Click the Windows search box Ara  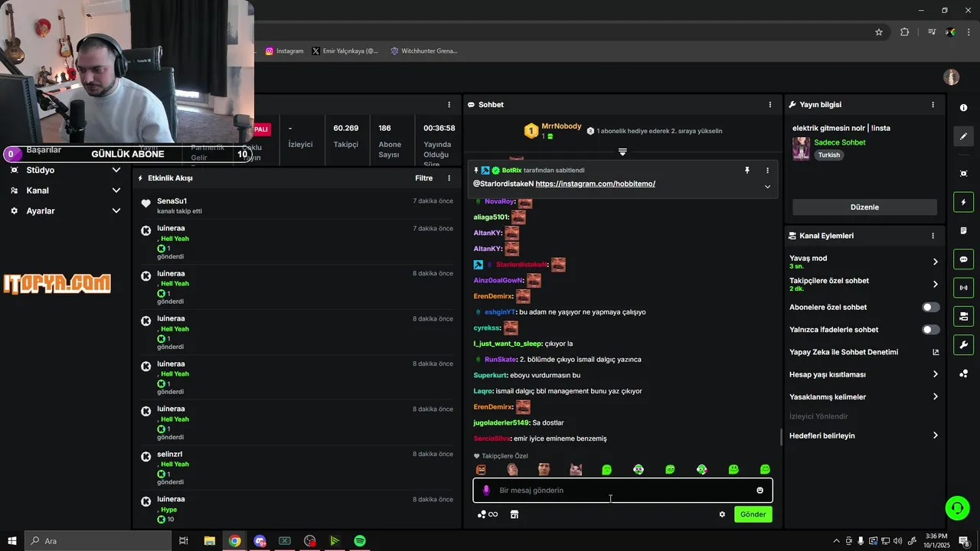pyautogui.click(x=97, y=540)
